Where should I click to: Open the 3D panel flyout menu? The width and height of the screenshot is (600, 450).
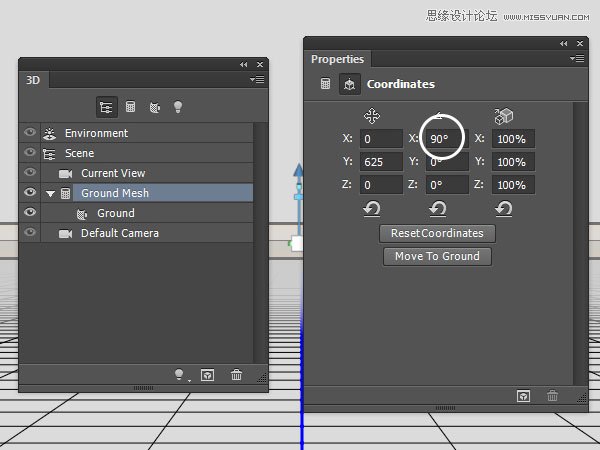pyautogui.click(x=258, y=79)
